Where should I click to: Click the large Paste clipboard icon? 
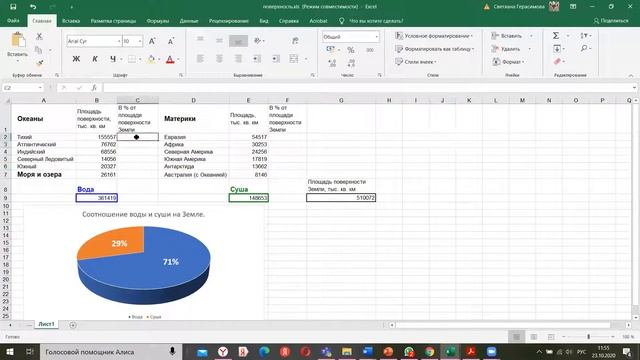(18, 41)
